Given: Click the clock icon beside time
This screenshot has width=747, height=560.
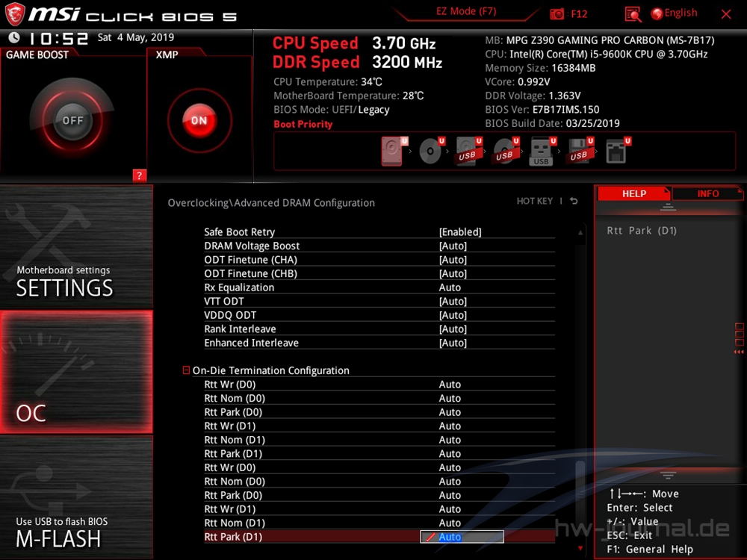Looking at the screenshot, I should pos(14,37).
